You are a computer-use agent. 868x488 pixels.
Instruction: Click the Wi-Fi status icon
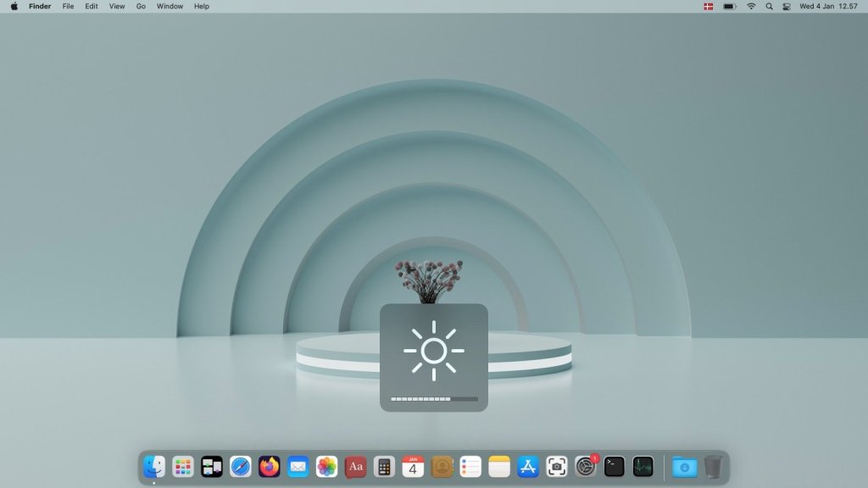[751, 6]
